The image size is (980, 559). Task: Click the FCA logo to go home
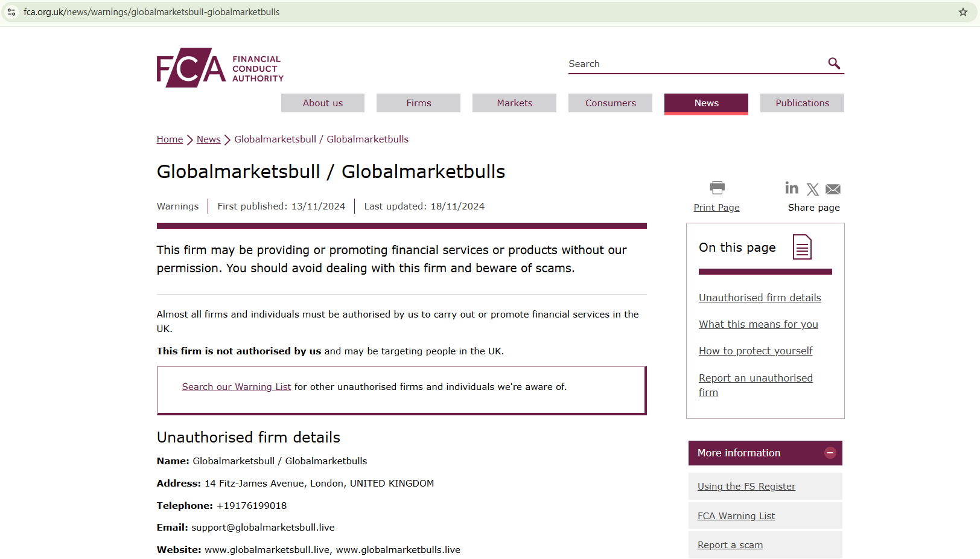click(220, 68)
